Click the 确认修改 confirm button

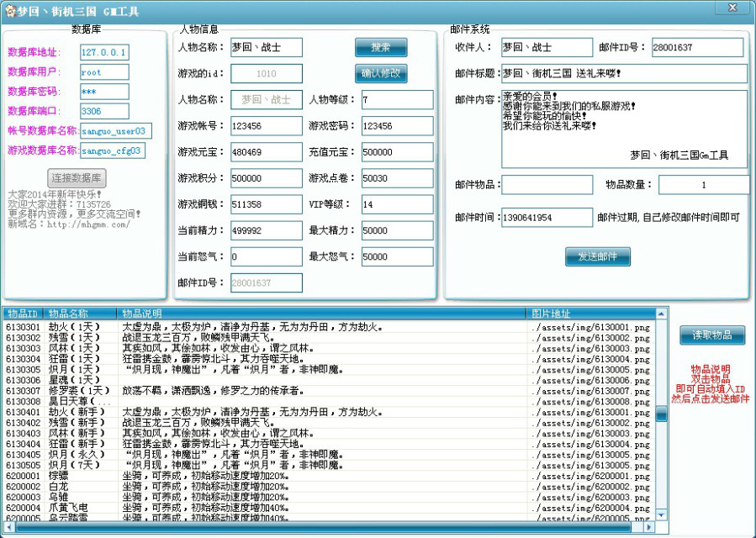pos(381,73)
